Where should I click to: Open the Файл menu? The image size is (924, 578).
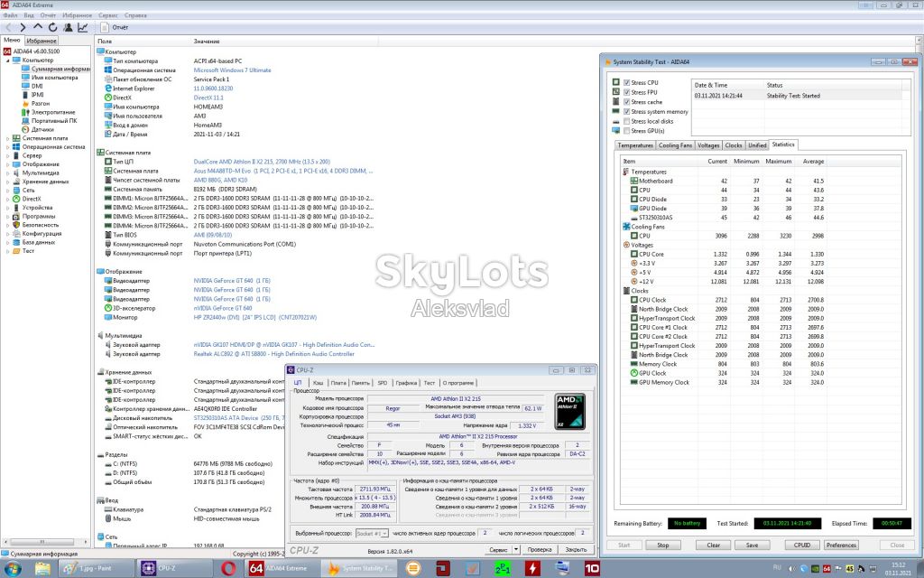coord(10,15)
